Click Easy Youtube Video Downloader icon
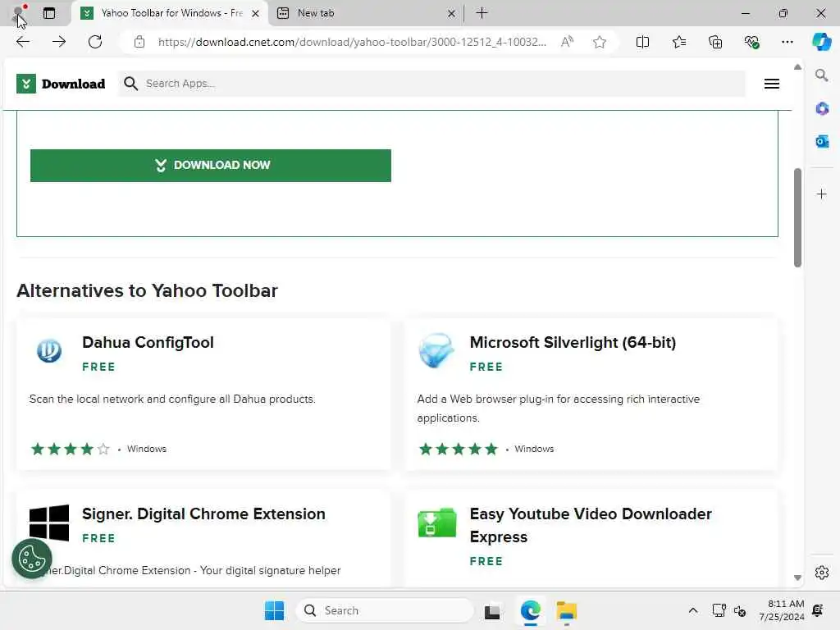This screenshot has height=630, width=840. [436, 523]
